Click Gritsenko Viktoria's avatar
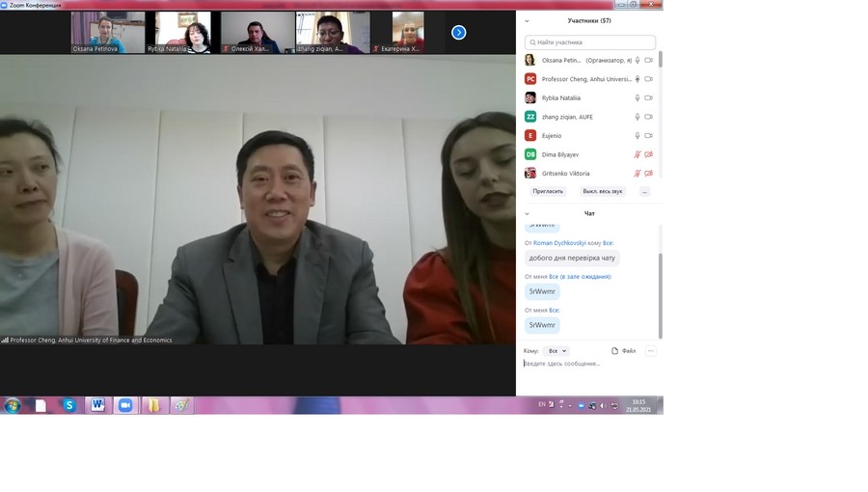 530,174
